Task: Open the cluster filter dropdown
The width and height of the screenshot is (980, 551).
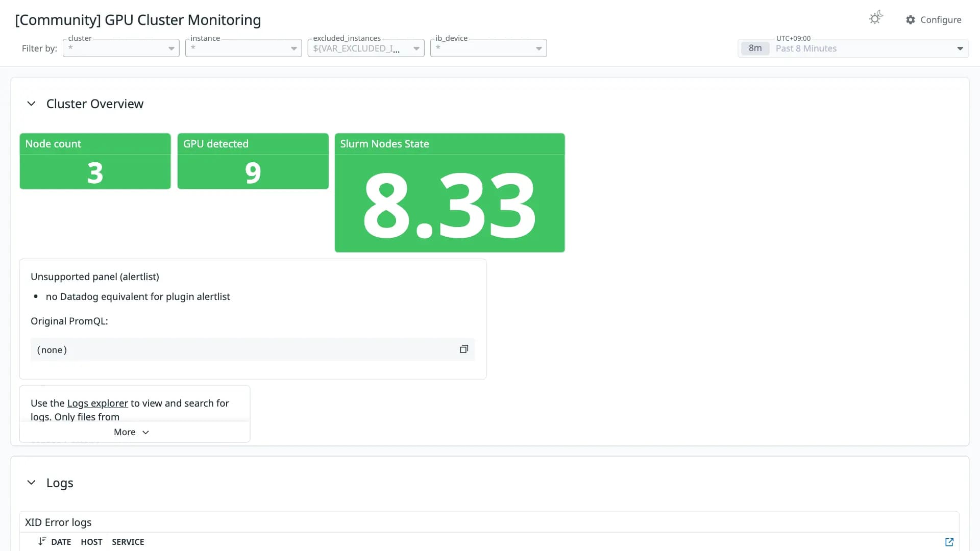Action: click(121, 48)
